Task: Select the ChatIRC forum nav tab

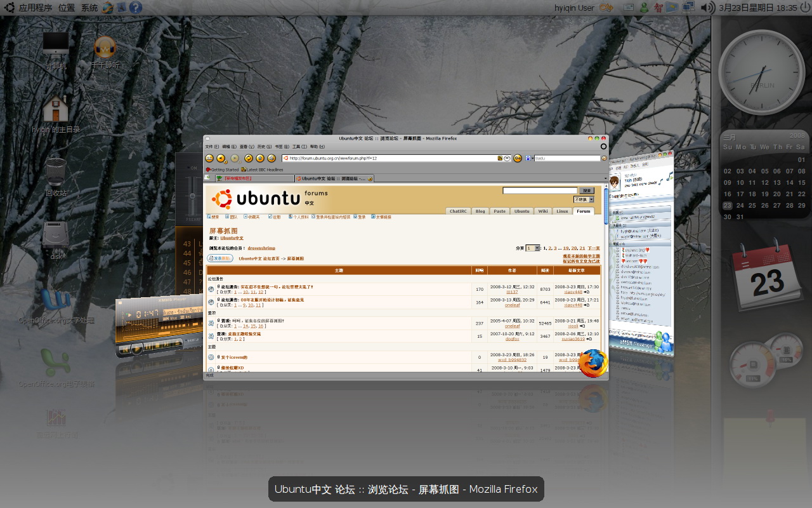Action: (459, 211)
